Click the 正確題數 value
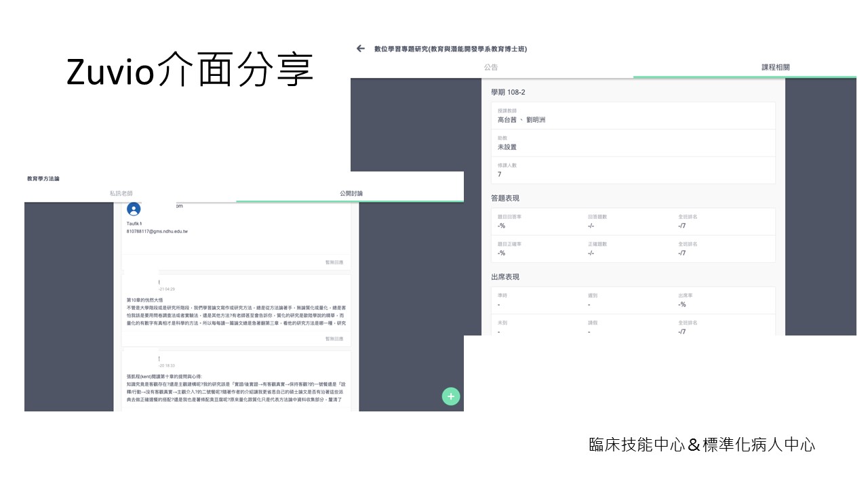The height and width of the screenshot is (488, 868). coord(591,253)
